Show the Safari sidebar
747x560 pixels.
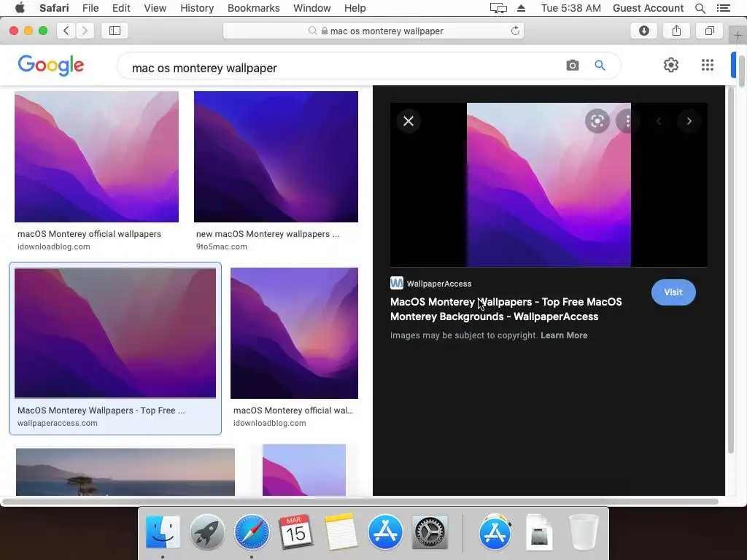tap(115, 31)
